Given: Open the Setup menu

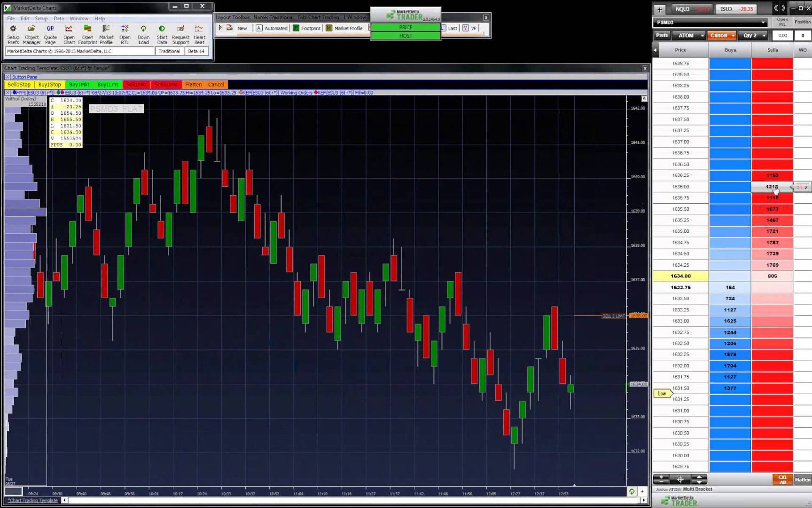Looking at the screenshot, I should tap(41, 18).
